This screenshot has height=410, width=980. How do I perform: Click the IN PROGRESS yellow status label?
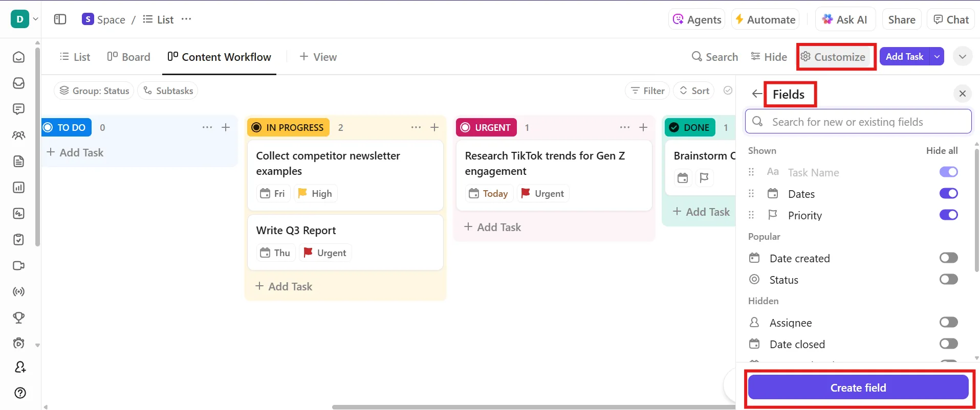[289, 127]
